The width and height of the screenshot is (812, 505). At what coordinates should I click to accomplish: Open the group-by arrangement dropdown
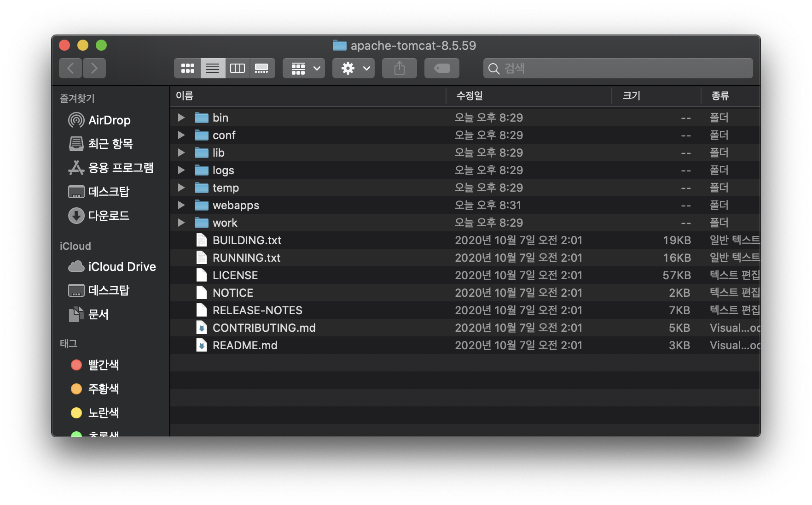pyautogui.click(x=304, y=68)
